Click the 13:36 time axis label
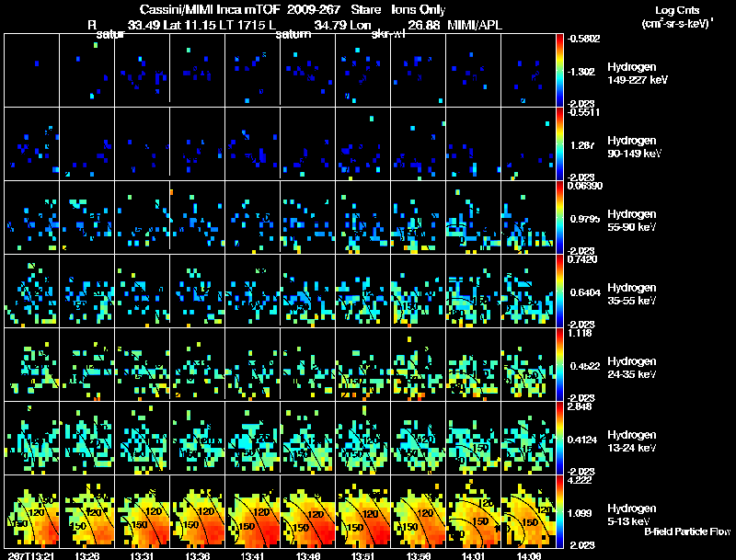The width and height of the screenshot is (736, 560). [x=197, y=555]
